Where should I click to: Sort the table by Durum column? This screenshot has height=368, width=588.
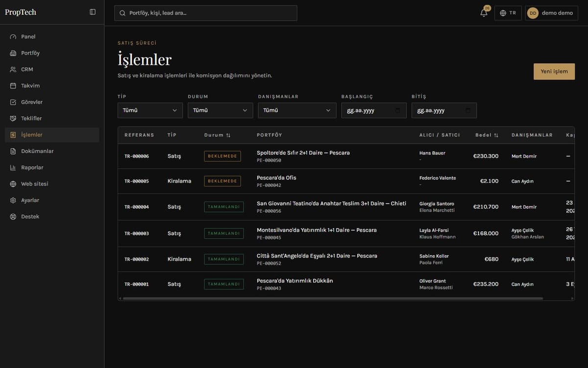pos(218,135)
